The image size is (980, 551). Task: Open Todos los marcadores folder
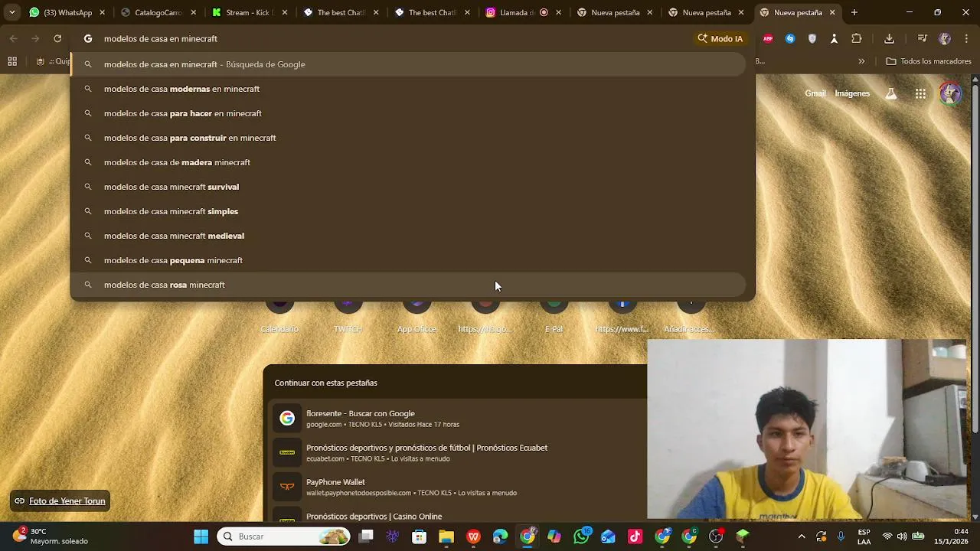pyautogui.click(x=928, y=61)
